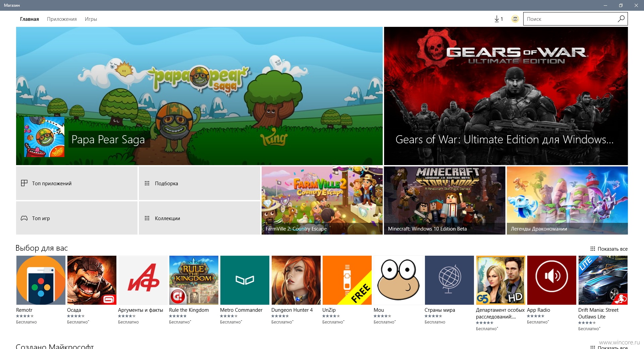Open the Mou app icon
This screenshot has height=349, width=644.
398,280
